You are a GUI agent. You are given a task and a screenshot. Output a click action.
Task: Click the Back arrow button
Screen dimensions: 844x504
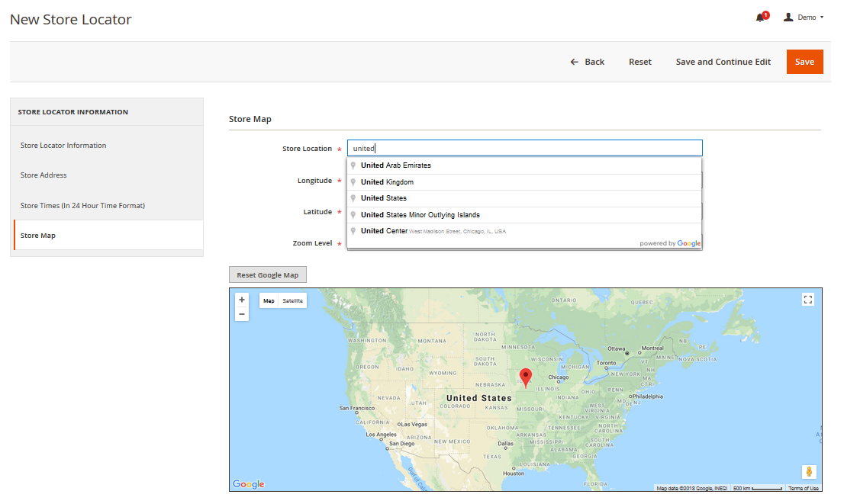587,62
